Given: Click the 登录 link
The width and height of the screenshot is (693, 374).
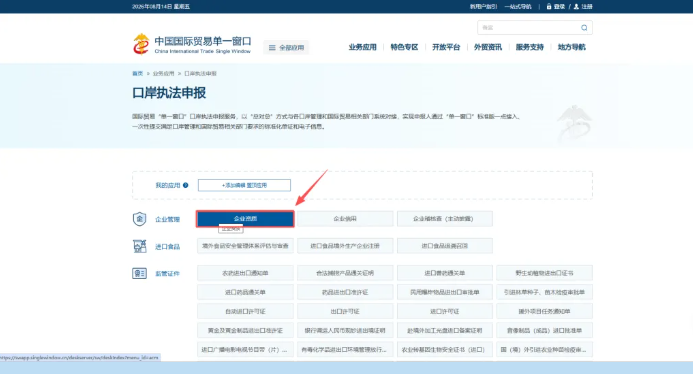Looking at the screenshot, I should tap(559, 7).
